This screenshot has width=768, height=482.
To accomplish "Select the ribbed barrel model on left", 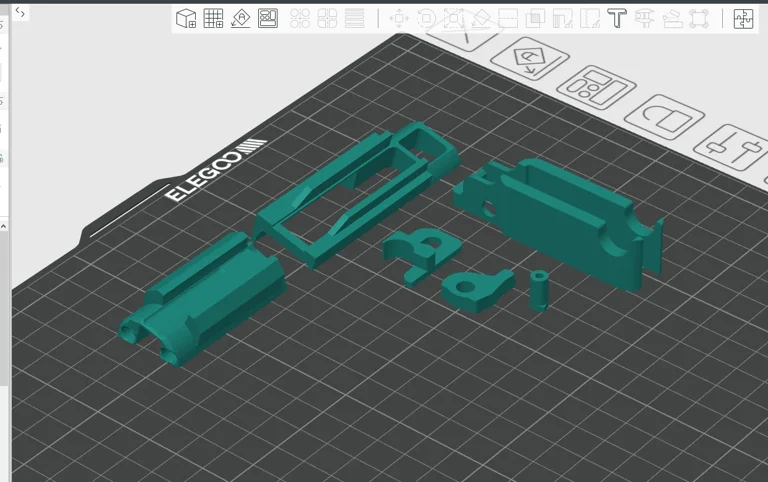I will 205,295.
